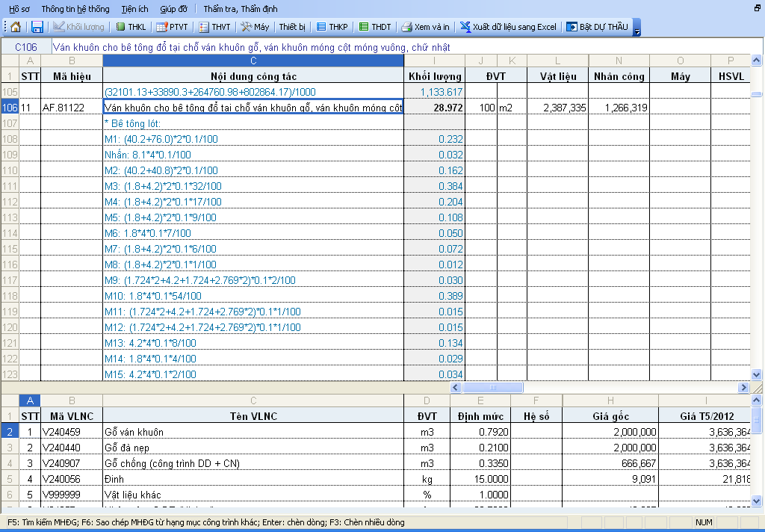Click Bật DỰ THẦU button
Viewport: 765px width, 532px height.
tap(597, 27)
